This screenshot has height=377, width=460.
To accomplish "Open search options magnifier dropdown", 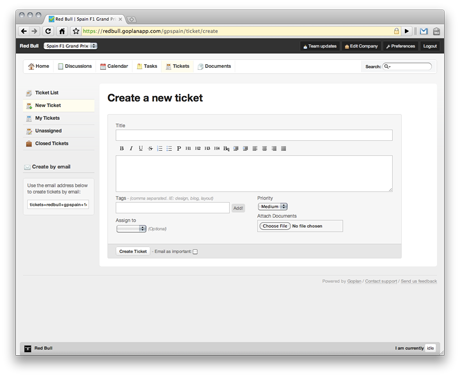I will (387, 66).
